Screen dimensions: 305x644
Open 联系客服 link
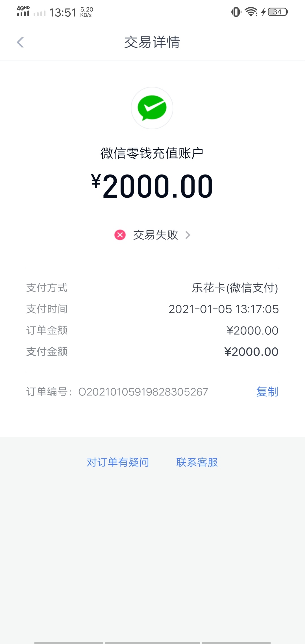pyautogui.click(x=197, y=462)
